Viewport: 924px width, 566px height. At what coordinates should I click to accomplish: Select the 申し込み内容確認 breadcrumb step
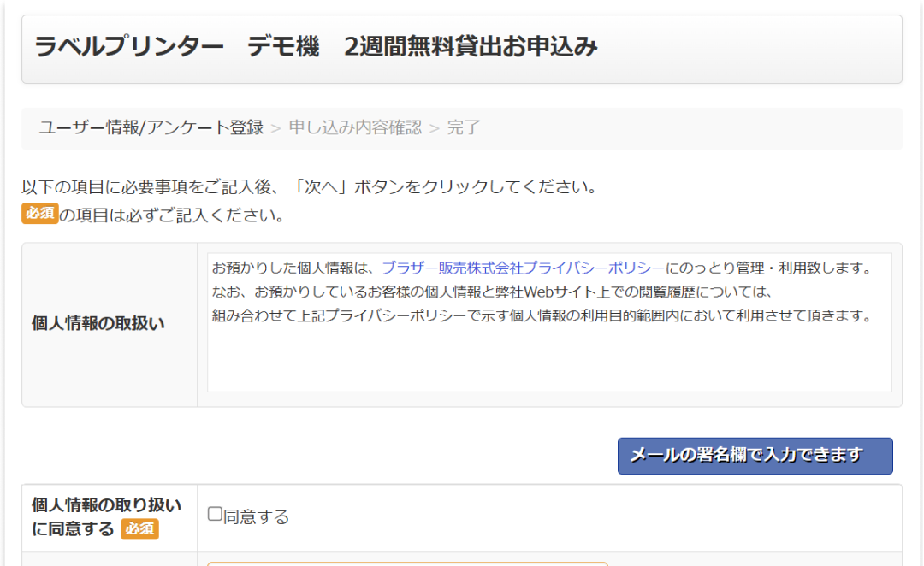pyautogui.click(x=355, y=128)
